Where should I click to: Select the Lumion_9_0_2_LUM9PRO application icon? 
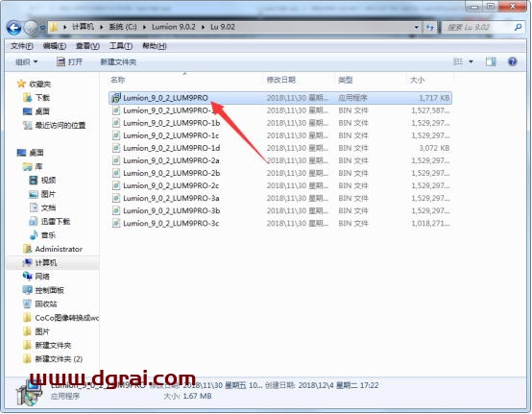[x=116, y=98]
